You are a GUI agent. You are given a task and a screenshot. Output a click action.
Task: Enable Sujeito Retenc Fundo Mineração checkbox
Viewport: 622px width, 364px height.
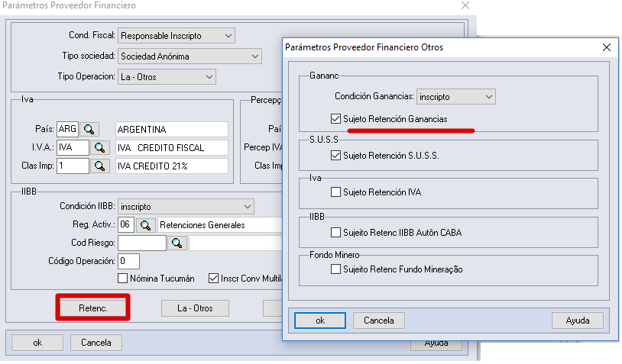point(335,269)
